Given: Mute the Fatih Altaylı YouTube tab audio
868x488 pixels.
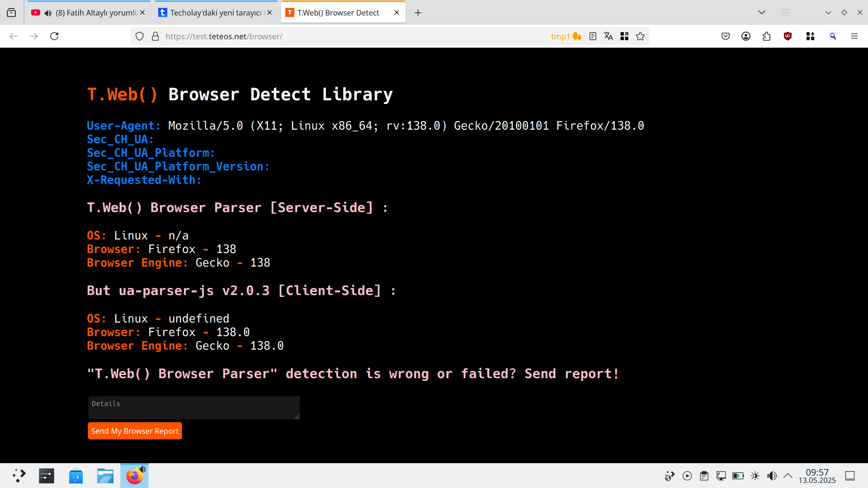Looking at the screenshot, I should click(48, 13).
